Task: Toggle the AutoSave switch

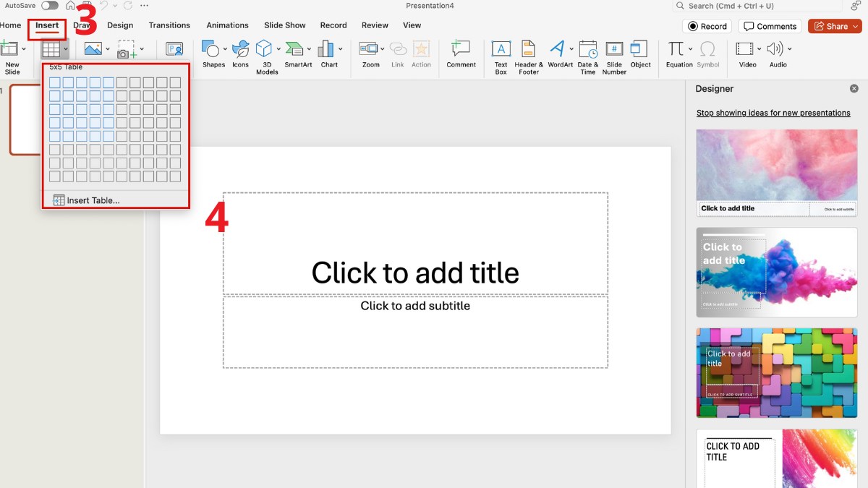Action: (50, 6)
